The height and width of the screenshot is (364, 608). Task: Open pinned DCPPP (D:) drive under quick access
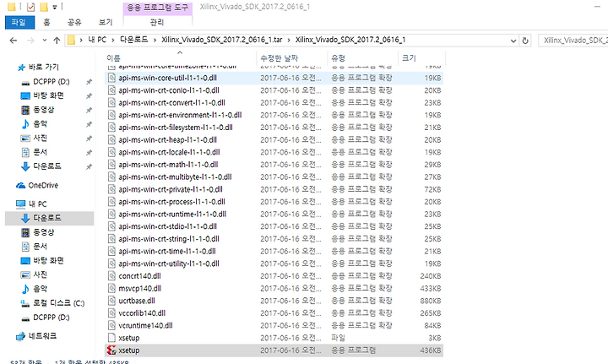[52, 82]
